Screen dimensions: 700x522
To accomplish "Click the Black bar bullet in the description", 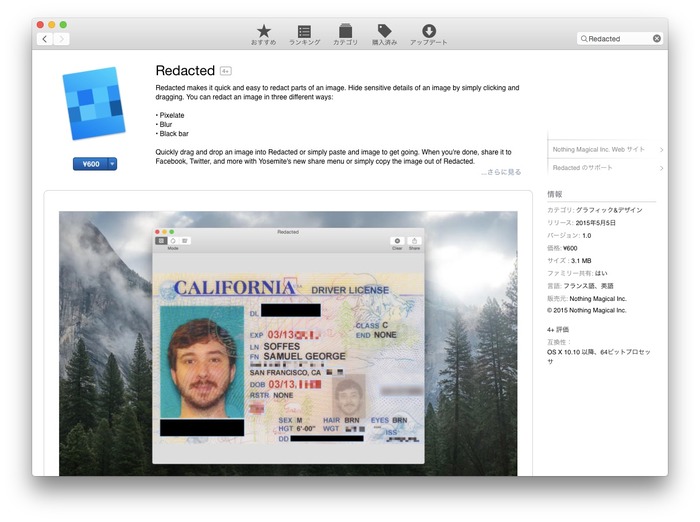I will [172, 134].
